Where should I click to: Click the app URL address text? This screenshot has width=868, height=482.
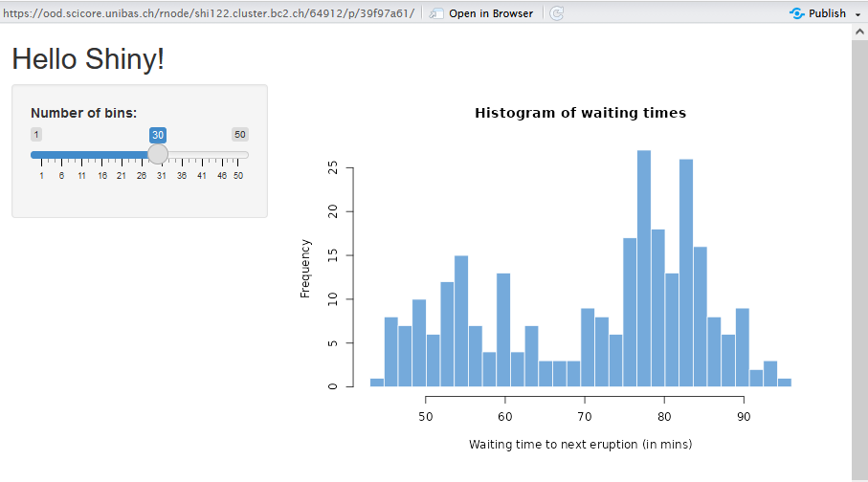pyautogui.click(x=209, y=13)
